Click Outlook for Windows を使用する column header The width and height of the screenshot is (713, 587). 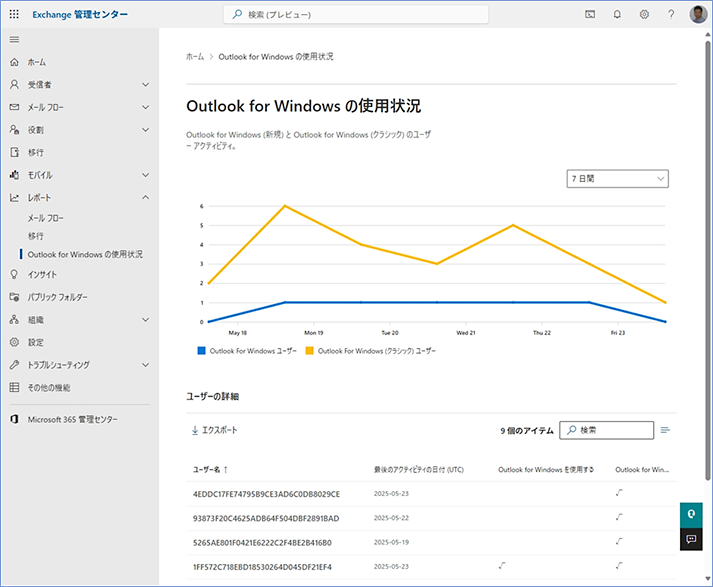tap(546, 470)
